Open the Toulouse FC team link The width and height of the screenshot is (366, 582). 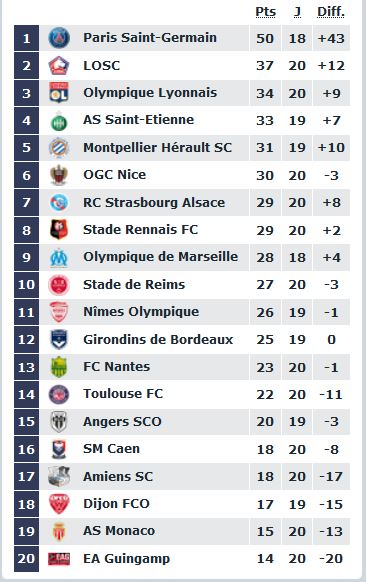[123, 394]
